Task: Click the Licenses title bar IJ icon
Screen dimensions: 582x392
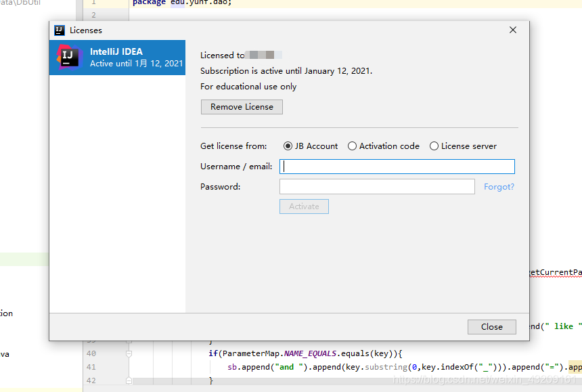Action: (60, 30)
